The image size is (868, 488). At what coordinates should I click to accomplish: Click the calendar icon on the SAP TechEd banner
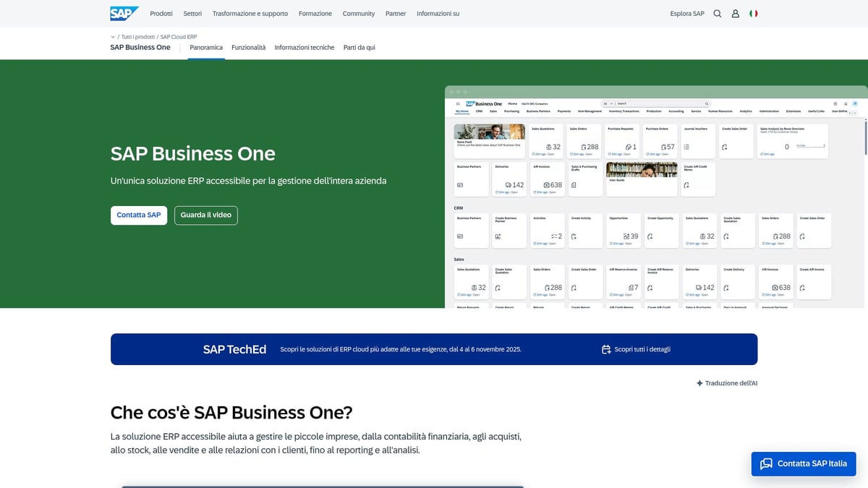pos(606,349)
